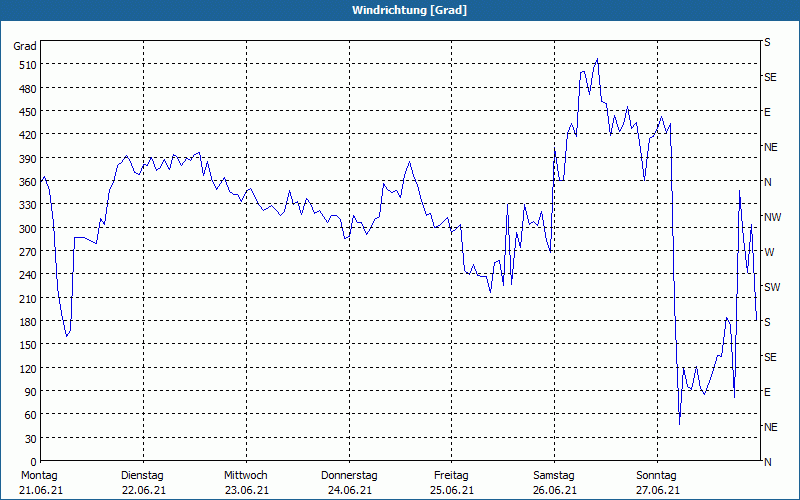Screen dimensions: 800x500
Task: Click the "120" axis value
Action: (28, 369)
